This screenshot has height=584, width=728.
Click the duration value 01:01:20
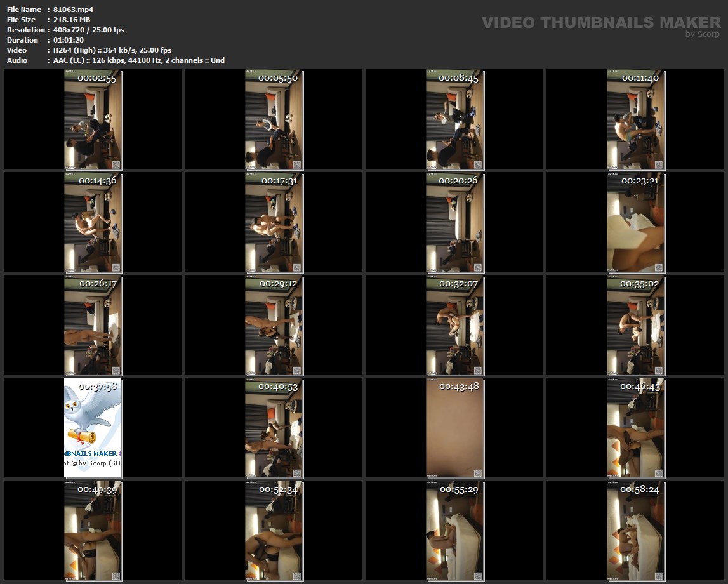point(69,40)
